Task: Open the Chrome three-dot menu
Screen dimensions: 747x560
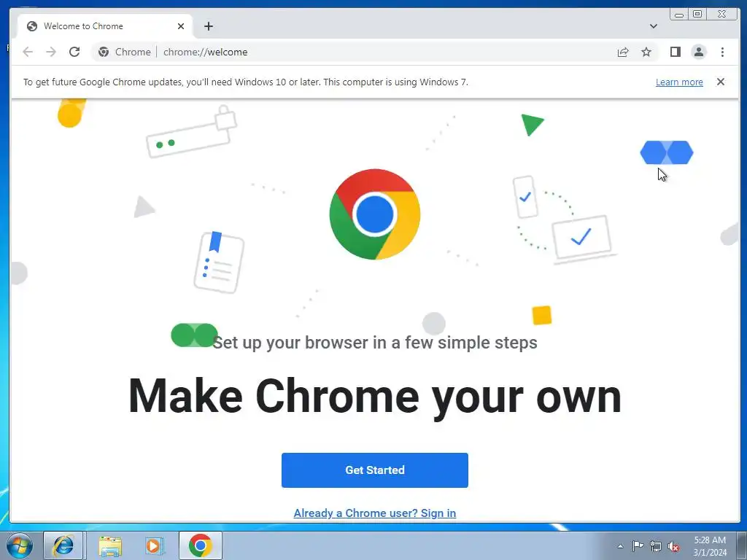Action: click(x=722, y=52)
